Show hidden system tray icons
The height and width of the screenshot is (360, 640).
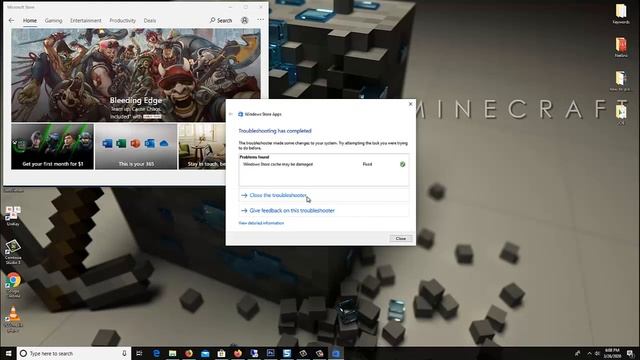[x=589, y=353]
